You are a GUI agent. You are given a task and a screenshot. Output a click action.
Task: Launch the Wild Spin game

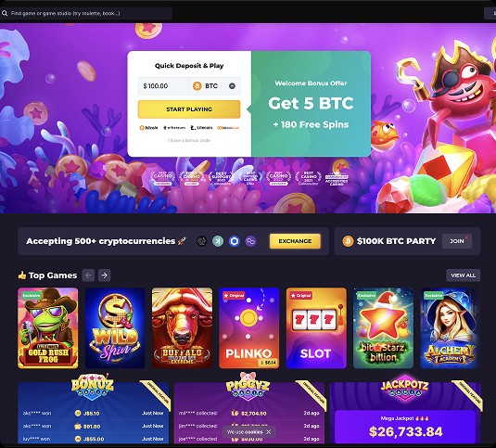tap(115, 328)
